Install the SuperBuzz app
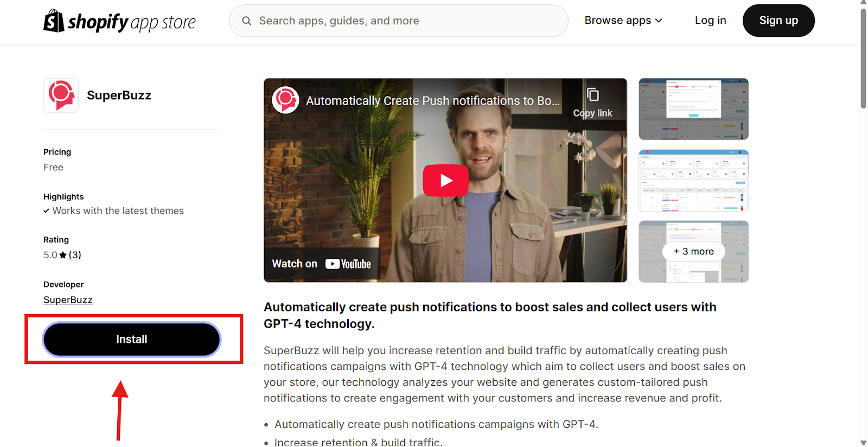Viewport: 868px width, 447px height. tap(132, 340)
